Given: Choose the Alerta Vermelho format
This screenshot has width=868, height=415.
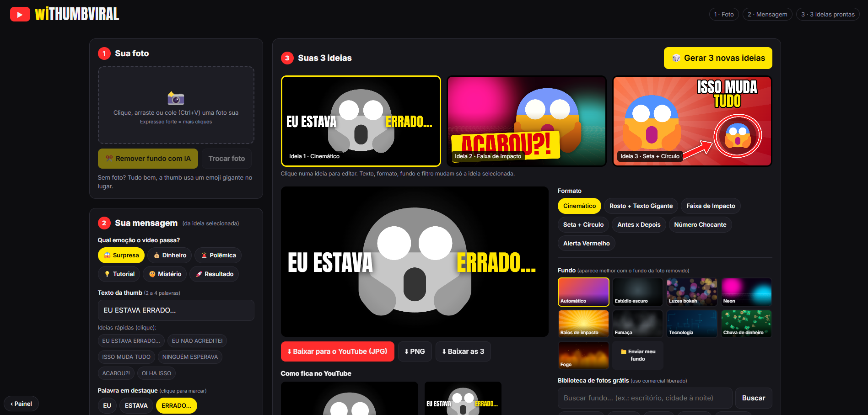Looking at the screenshot, I should tap(586, 243).
